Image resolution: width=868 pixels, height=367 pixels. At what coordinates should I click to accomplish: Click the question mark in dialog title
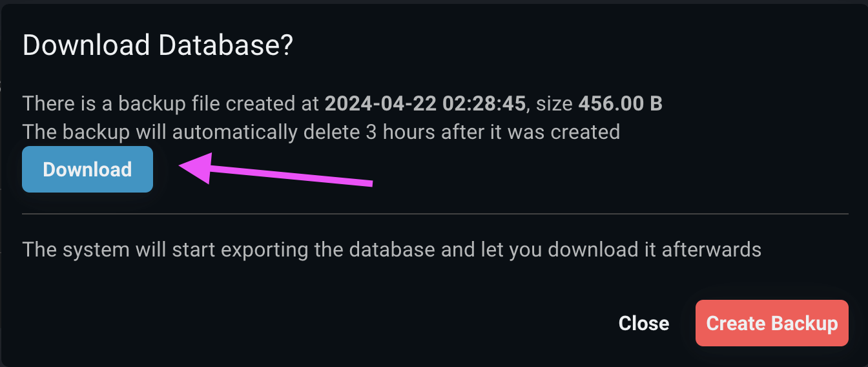click(286, 46)
